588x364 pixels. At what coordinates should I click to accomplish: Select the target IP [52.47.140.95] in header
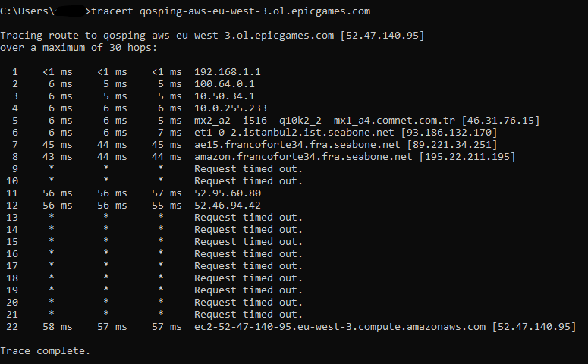pyautogui.click(x=382, y=36)
